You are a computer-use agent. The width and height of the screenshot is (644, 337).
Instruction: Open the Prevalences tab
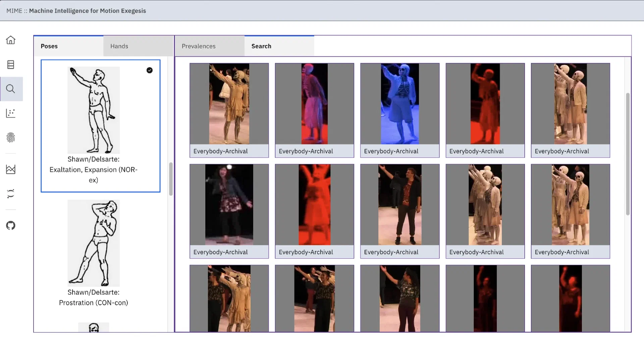point(210,46)
